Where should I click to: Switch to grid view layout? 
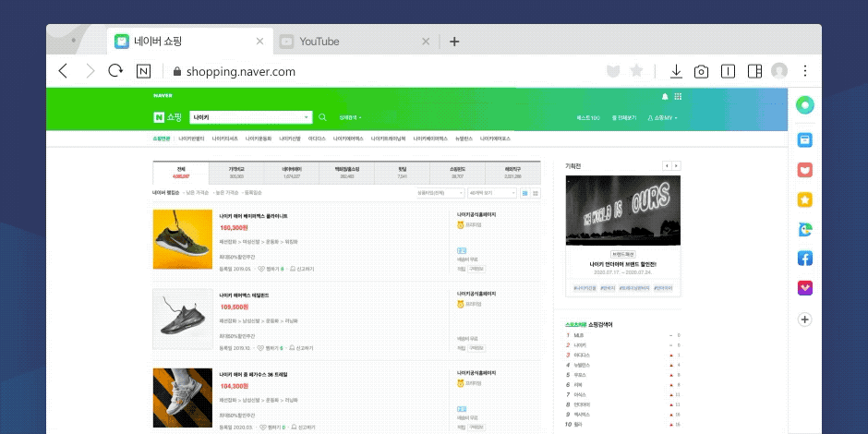click(x=536, y=193)
